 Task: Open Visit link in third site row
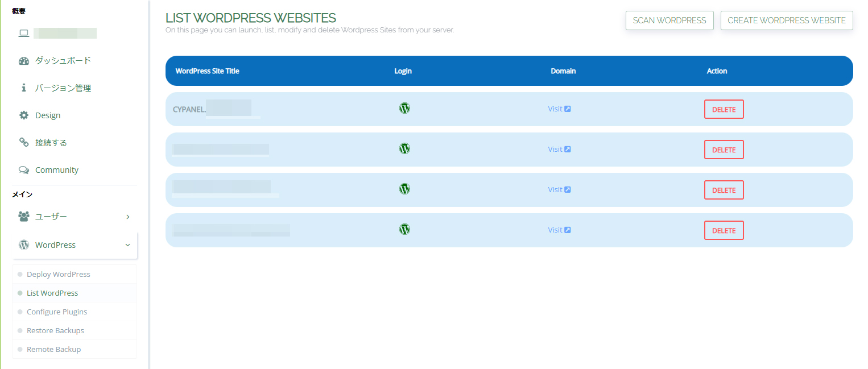559,189
